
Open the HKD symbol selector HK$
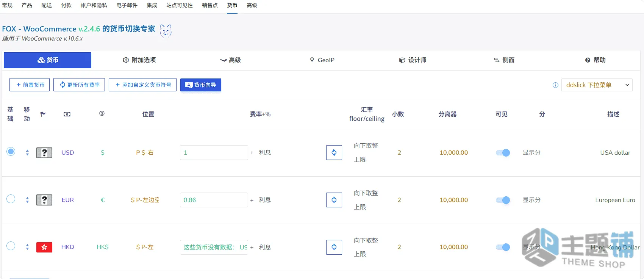[102, 247]
